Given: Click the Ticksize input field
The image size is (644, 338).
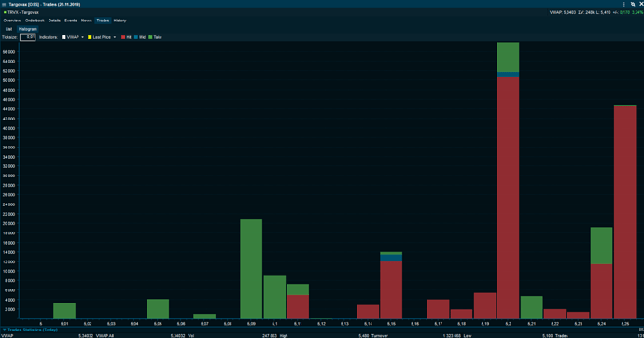Looking at the screenshot, I should tap(27, 37).
